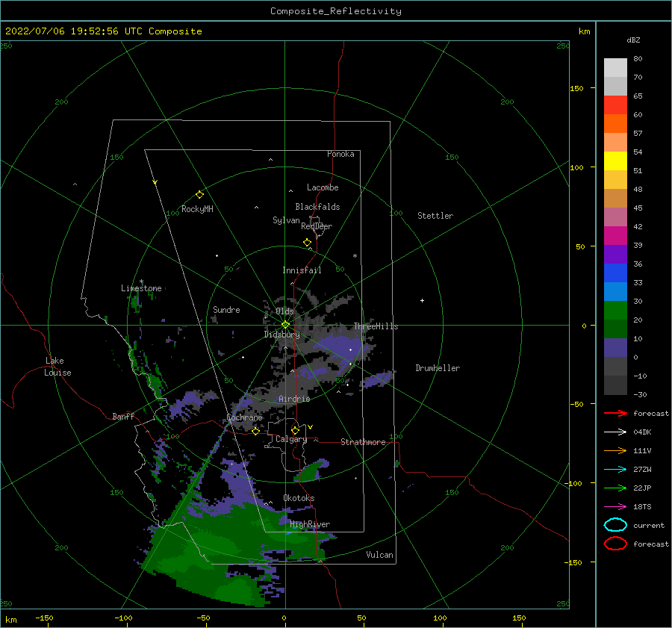This screenshot has width=672, height=628.
Task: Click the yellow radar-site diamond at map center
Action: (x=285, y=325)
